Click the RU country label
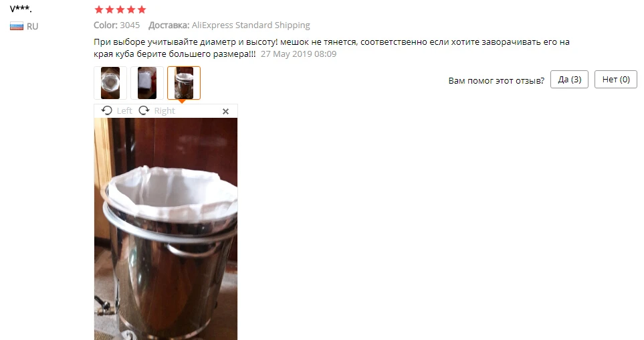 tap(33, 27)
